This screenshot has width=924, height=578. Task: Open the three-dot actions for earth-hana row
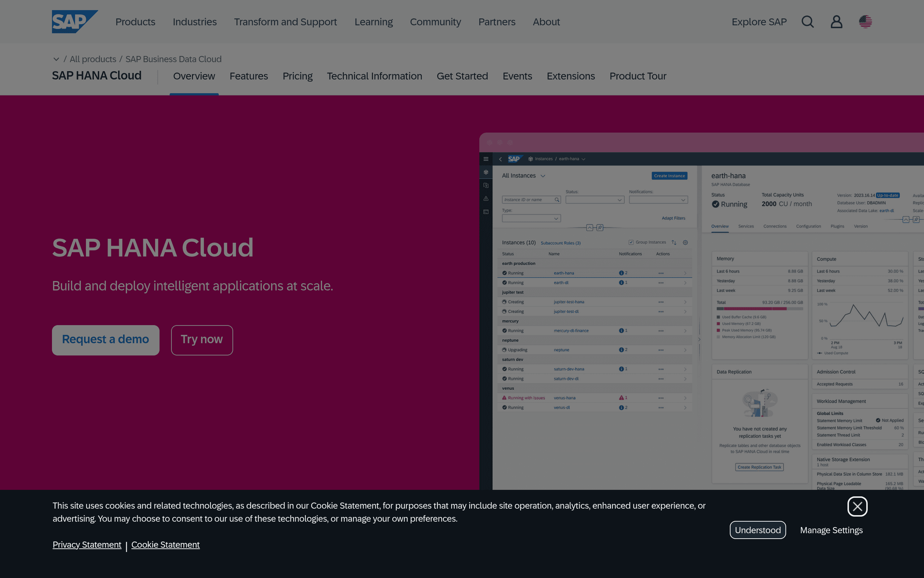661,273
